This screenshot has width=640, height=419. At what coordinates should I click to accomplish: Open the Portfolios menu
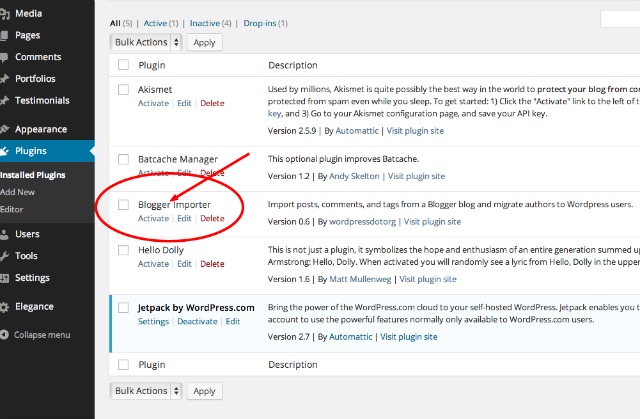point(35,79)
